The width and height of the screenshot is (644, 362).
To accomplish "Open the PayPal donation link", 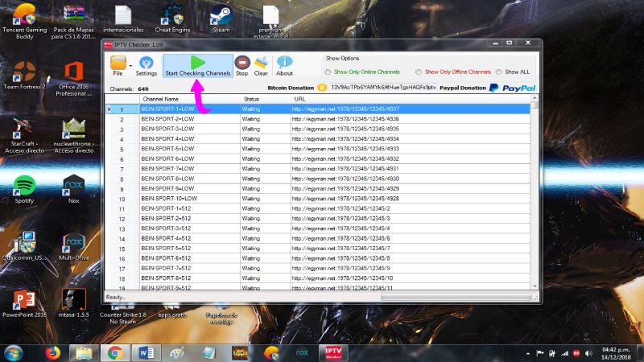I will point(512,88).
